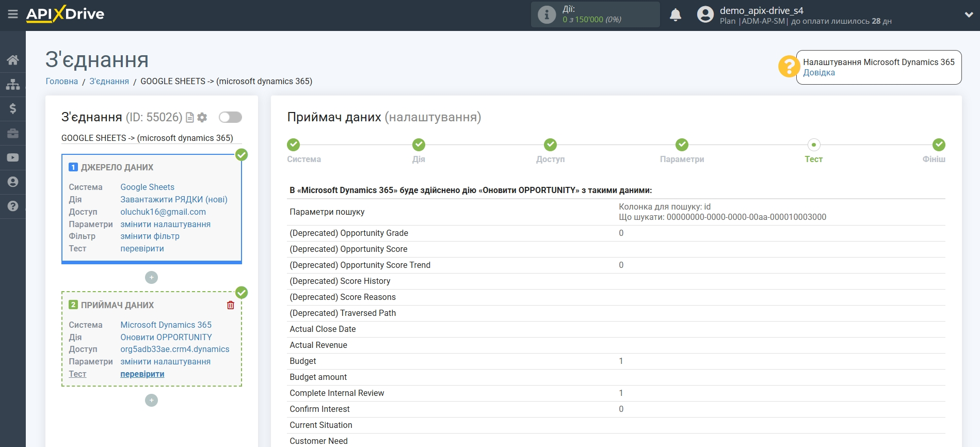The height and width of the screenshot is (447, 980).
Task: Open oluchuk16@gmail.com access link
Action: [163, 212]
